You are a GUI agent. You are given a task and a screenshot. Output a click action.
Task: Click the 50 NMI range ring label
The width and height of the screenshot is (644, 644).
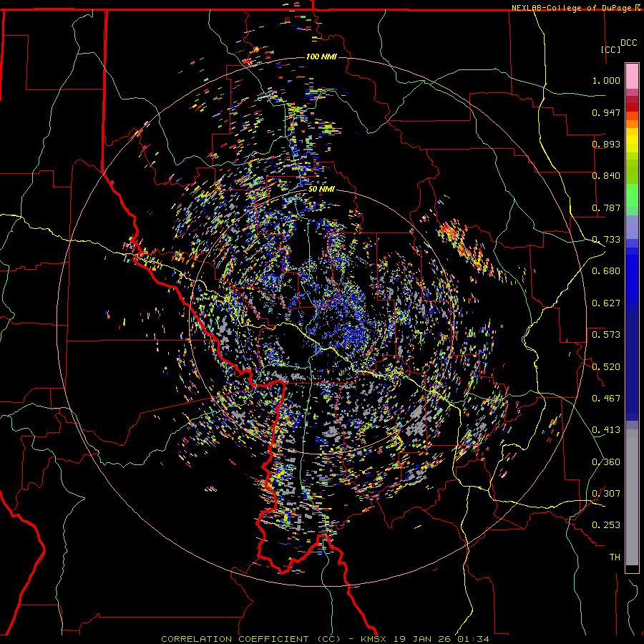[x=321, y=189]
